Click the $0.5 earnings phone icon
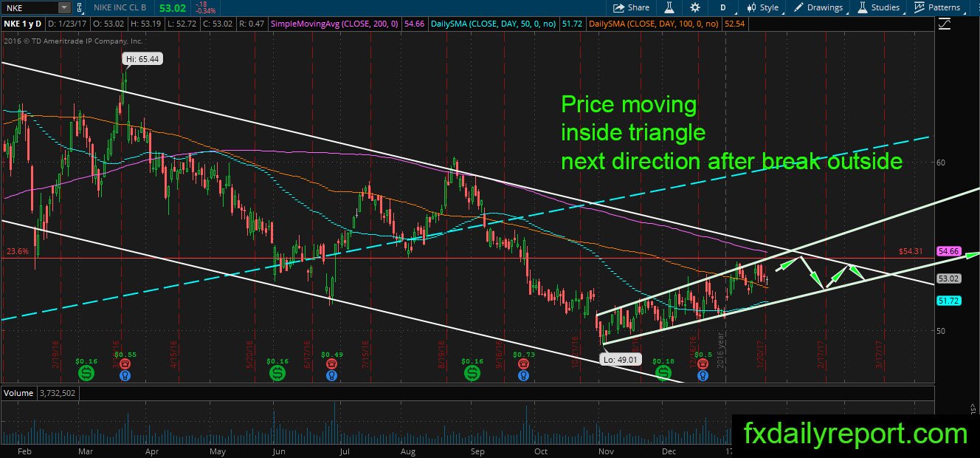 pyautogui.click(x=702, y=363)
